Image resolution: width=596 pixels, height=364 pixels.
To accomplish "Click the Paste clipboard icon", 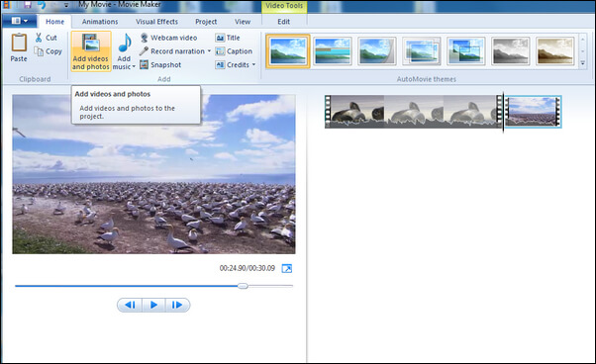I will (19, 43).
